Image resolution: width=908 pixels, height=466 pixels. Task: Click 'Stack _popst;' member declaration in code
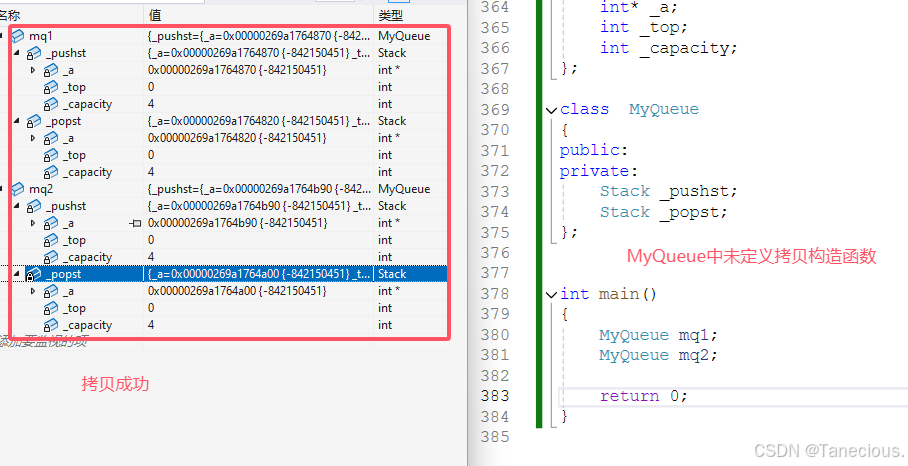(663, 212)
